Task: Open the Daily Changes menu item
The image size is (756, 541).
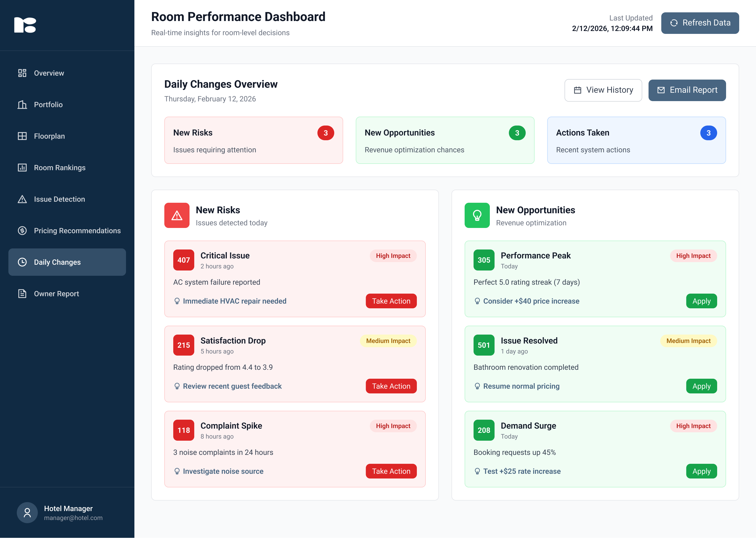Action: coord(67,262)
